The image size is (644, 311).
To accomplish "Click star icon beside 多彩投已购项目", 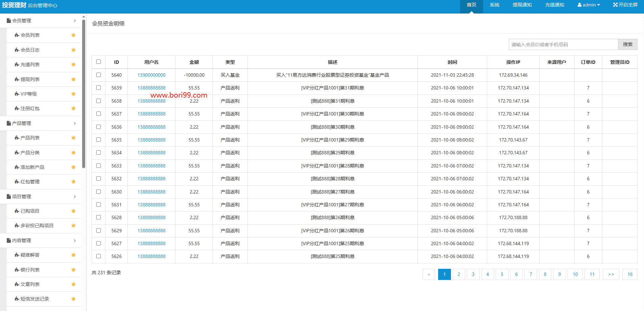I will pos(73,226).
